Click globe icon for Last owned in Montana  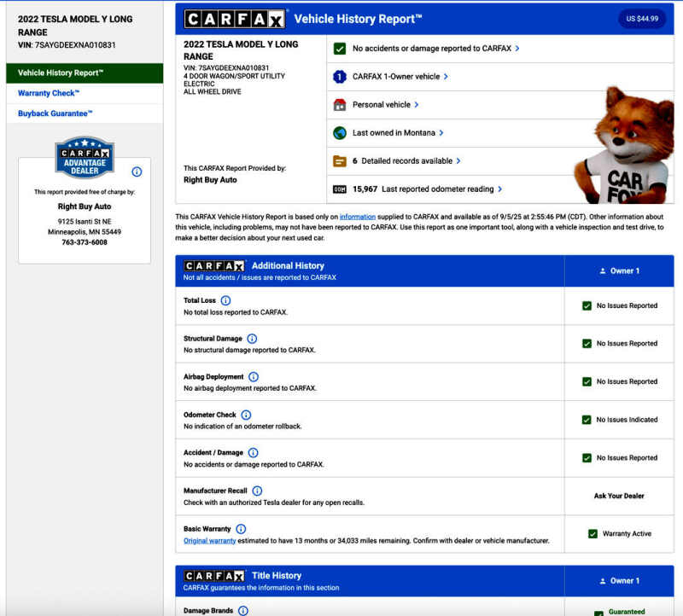pyautogui.click(x=340, y=133)
